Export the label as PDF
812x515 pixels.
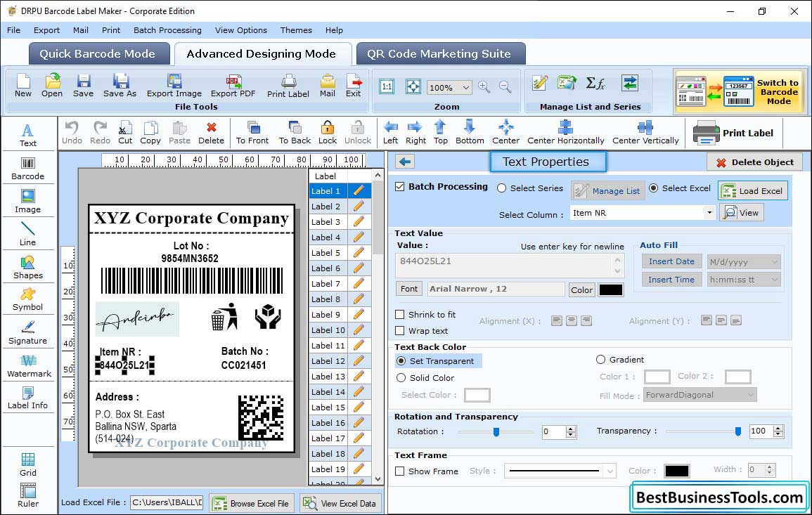point(233,86)
